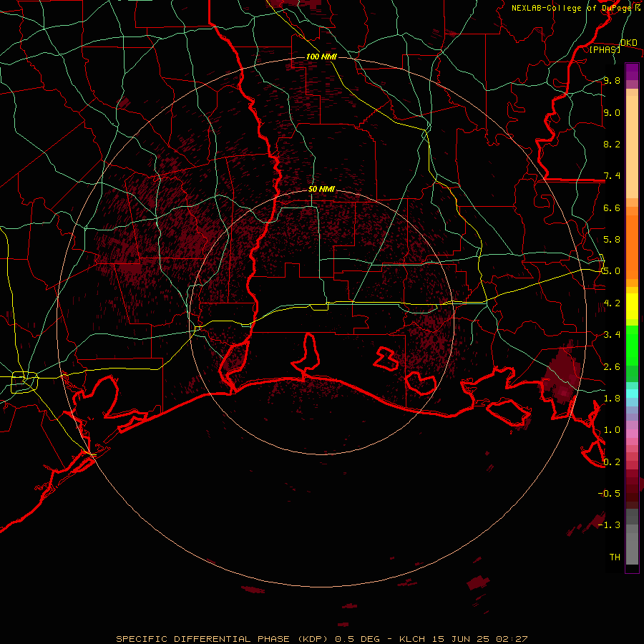Click the 4.2 value on the color scale
Image resolution: width=644 pixels, height=644 pixels.
(612, 303)
